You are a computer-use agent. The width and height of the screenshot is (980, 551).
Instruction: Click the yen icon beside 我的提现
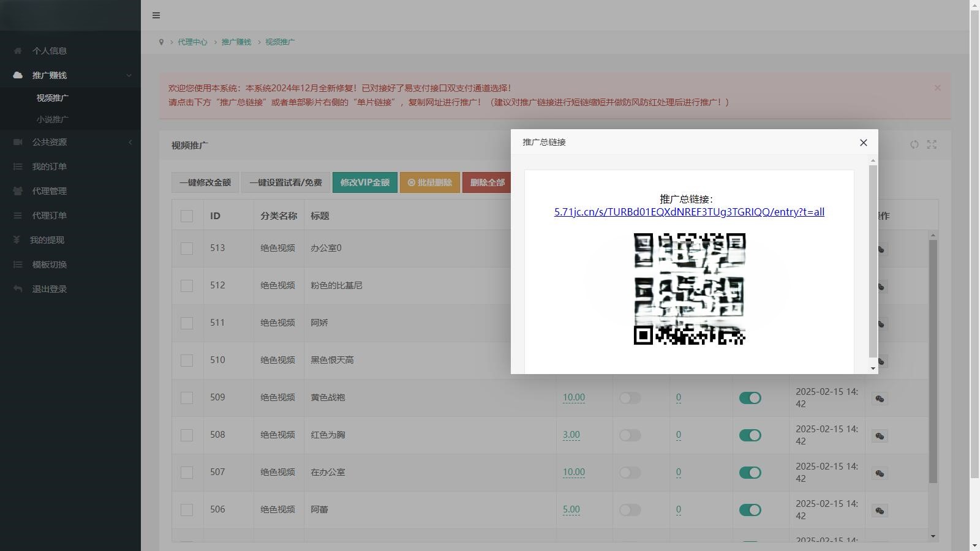(x=17, y=240)
